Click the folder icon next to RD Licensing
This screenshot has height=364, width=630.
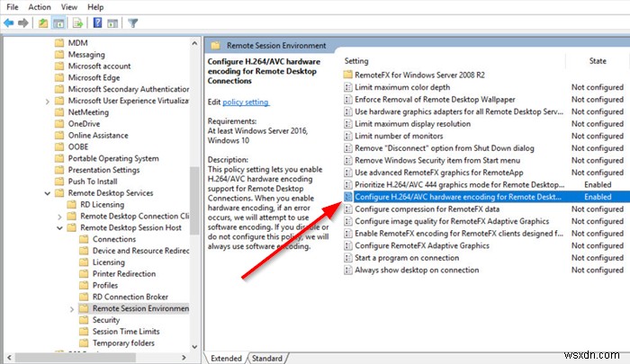[71, 204]
